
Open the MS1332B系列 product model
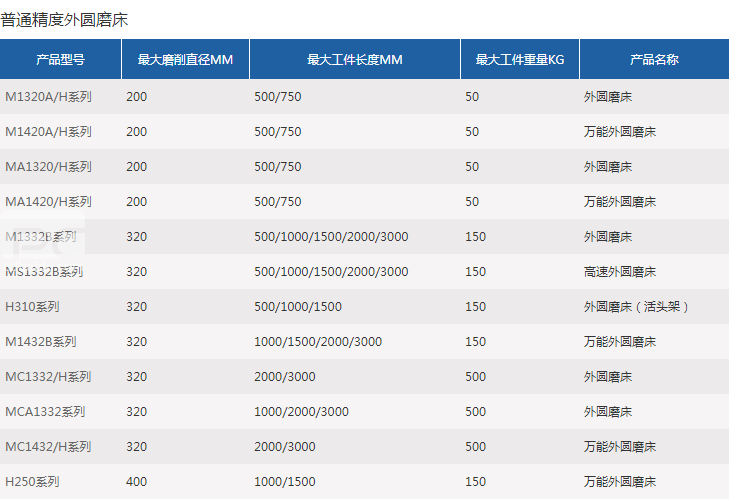[x=44, y=272]
